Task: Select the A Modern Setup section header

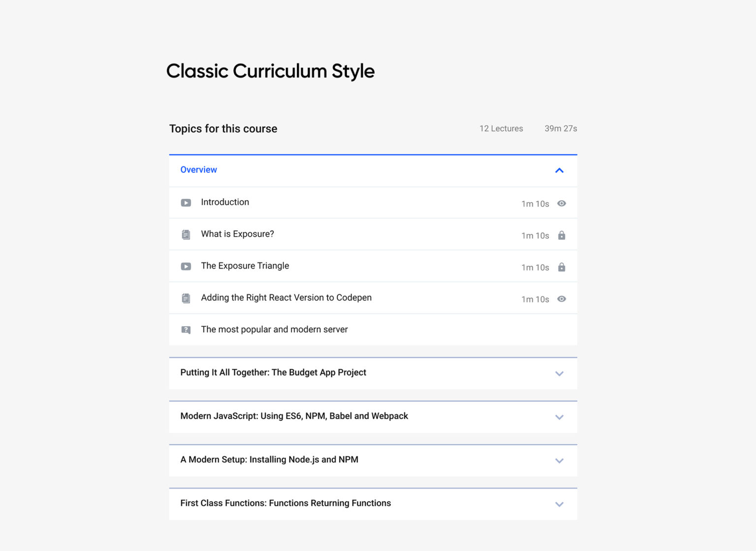Action: pyautogui.click(x=269, y=459)
